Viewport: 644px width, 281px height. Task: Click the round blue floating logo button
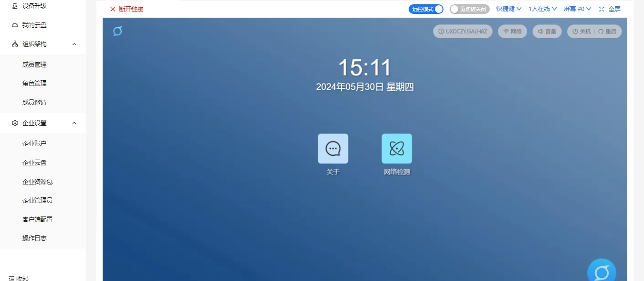pyautogui.click(x=602, y=273)
